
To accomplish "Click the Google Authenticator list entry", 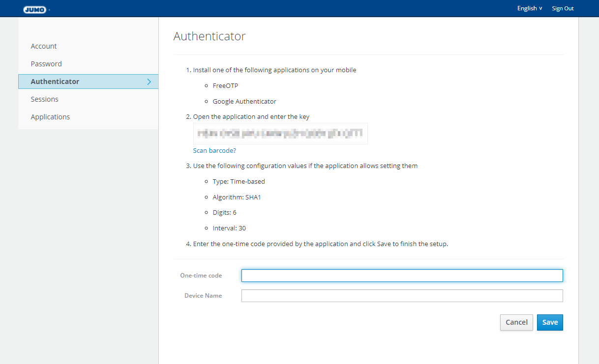I will 244,101.
